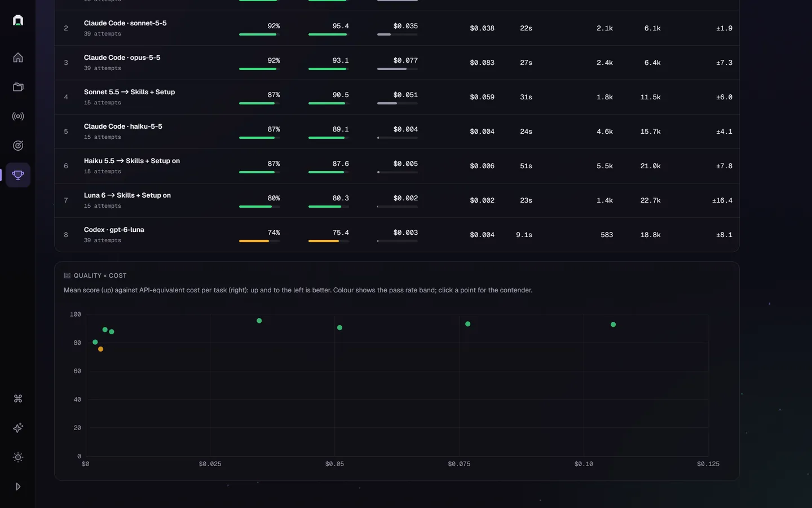Click the Quality × Cost chart icon
The image size is (812, 508).
[68, 275]
